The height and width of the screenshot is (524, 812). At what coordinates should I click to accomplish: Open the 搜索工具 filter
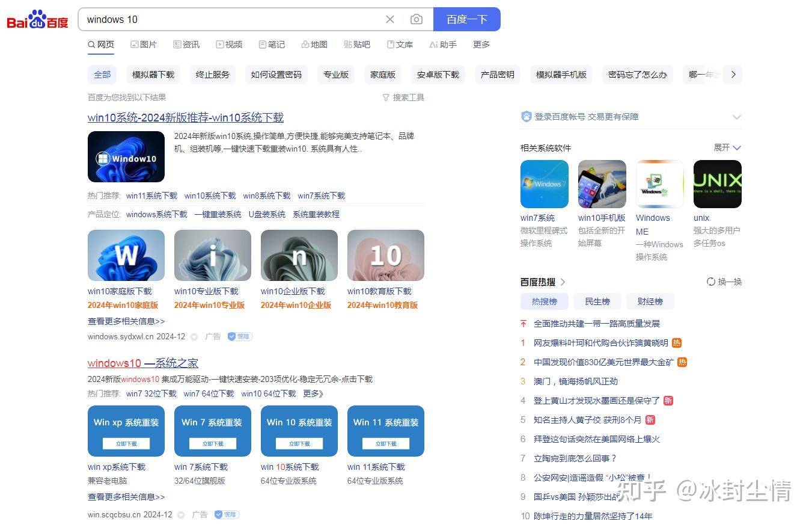(x=403, y=97)
